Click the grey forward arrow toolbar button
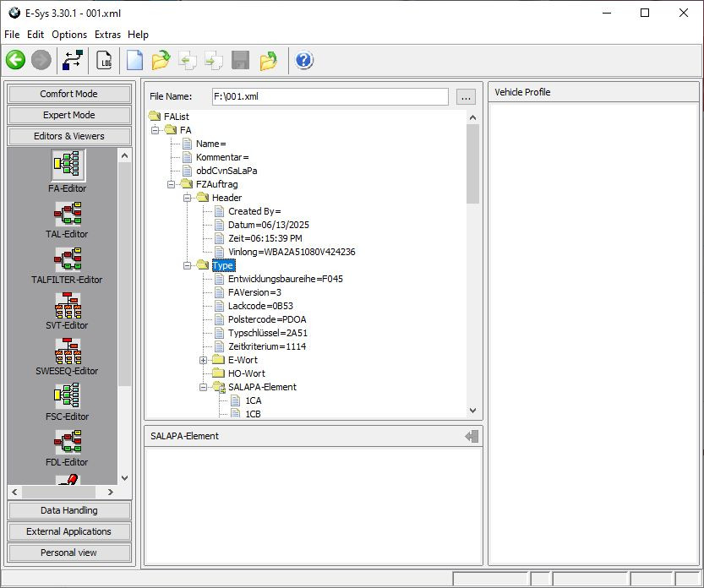 (x=41, y=60)
